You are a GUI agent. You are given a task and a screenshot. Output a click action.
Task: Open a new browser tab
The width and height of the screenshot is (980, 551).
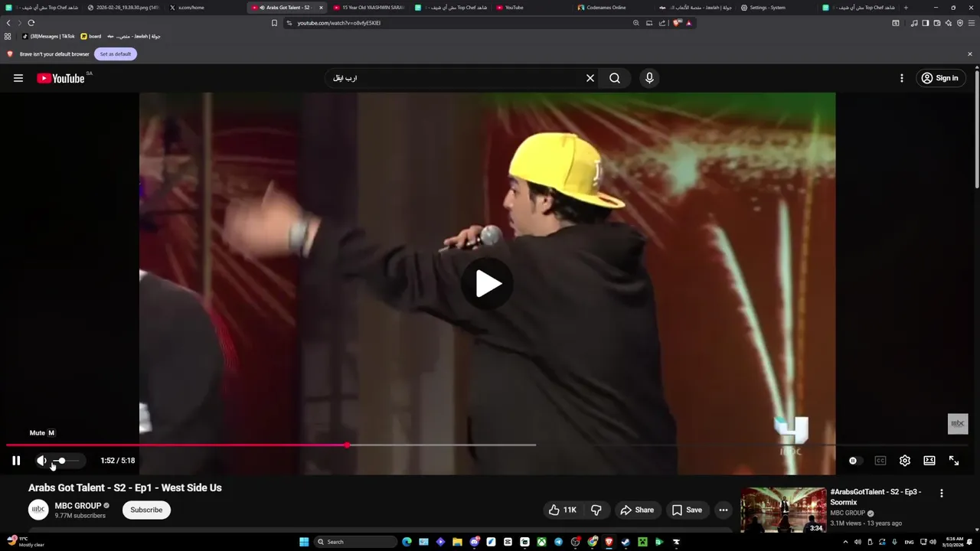pyautogui.click(x=906, y=8)
